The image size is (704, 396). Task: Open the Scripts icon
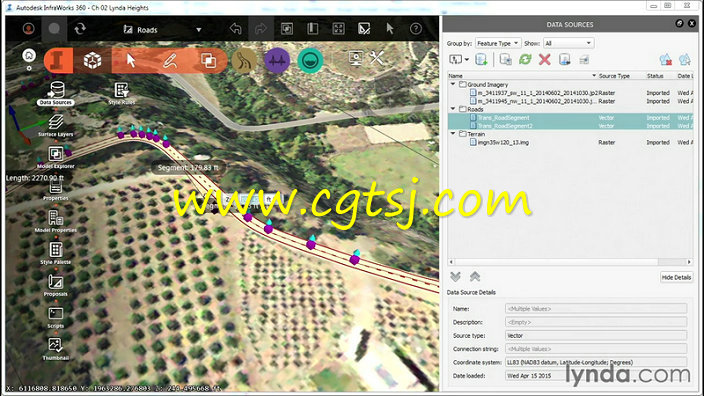point(56,317)
